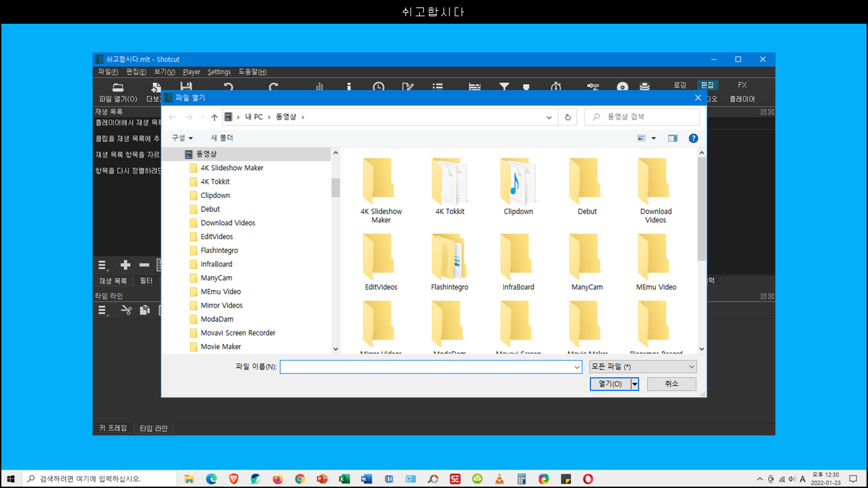Refresh the 동영상 folder location
The width and height of the screenshot is (868, 488).
[x=568, y=117]
